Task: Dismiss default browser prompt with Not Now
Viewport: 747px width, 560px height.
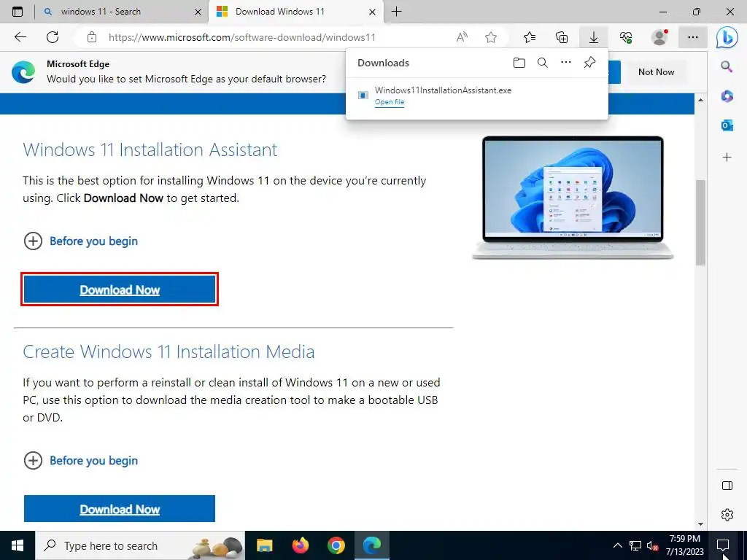Action: point(656,72)
